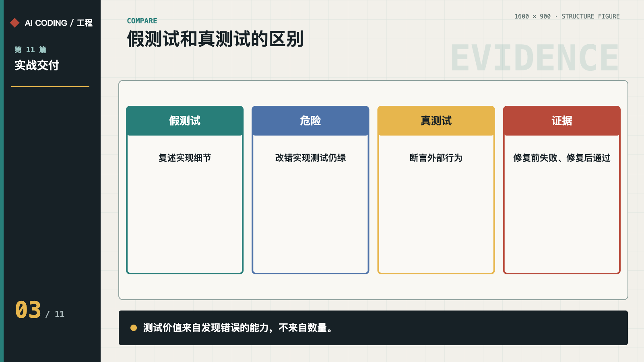644x362 pixels.
Task: Click the large page number 03
Action: (x=28, y=310)
